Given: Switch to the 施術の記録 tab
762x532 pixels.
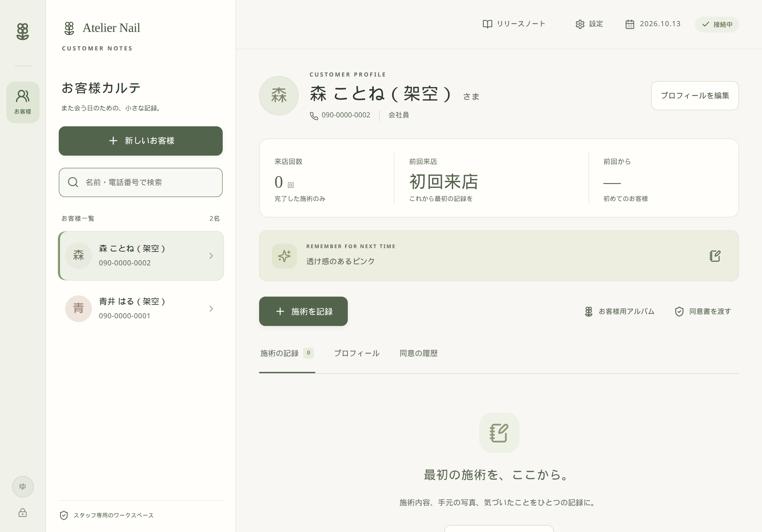Looking at the screenshot, I should pos(287,353).
